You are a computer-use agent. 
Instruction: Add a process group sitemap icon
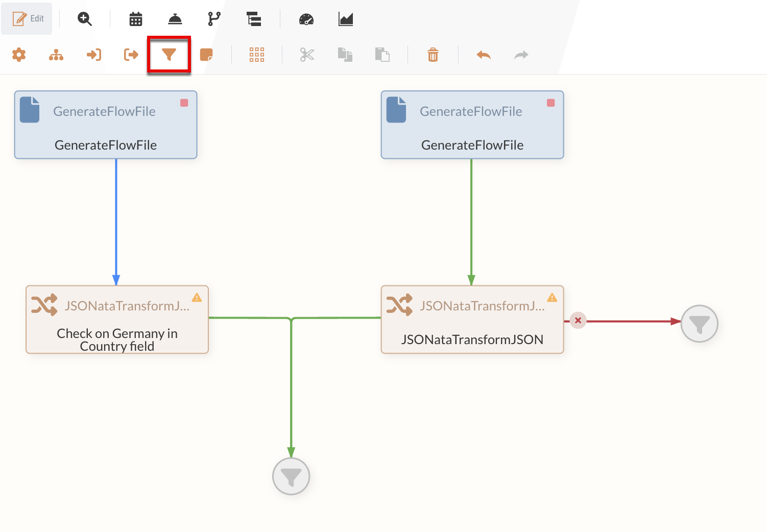(x=56, y=55)
